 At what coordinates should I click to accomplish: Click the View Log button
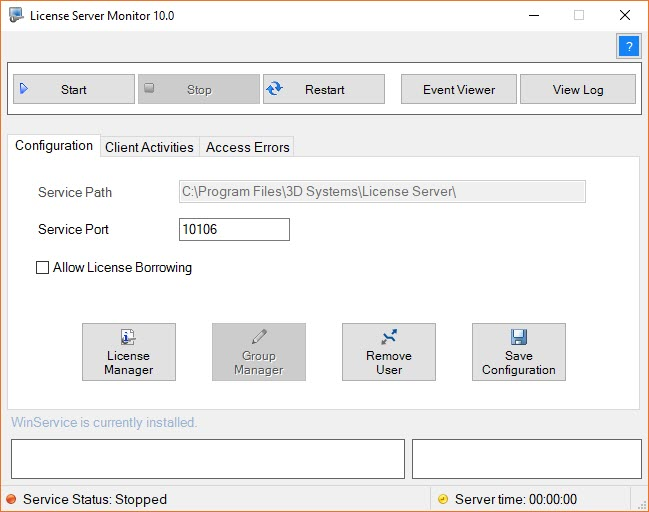point(578,89)
